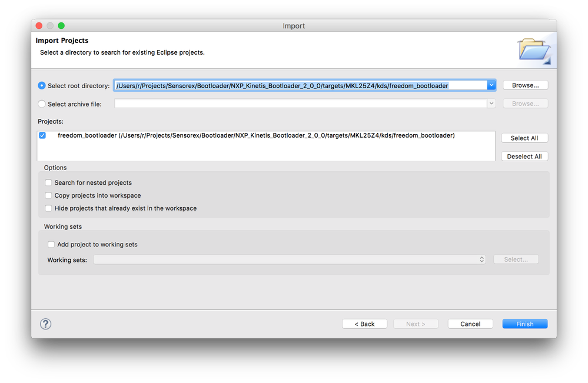
Task: Click Browse next to root directory
Action: [x=525, y=85]
